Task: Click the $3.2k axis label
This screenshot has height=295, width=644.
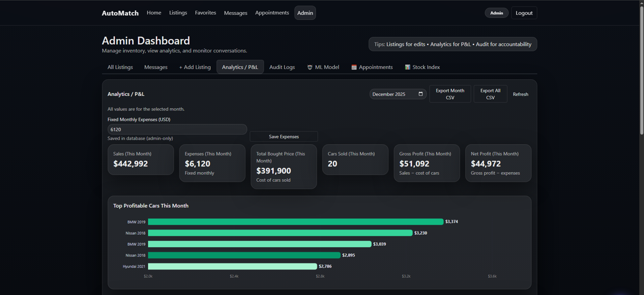Action: pyautogui.click(x=406, y=276)
